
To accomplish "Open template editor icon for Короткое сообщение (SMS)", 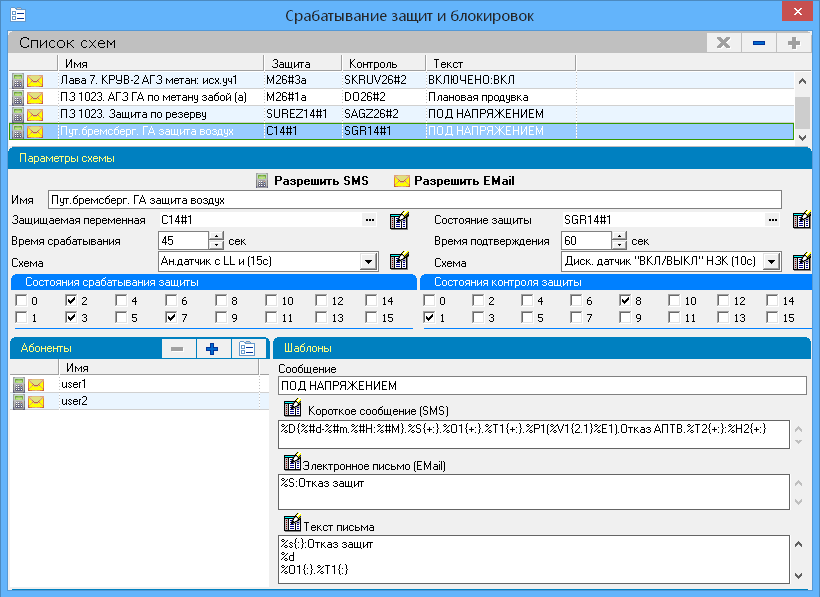I will click(292, 408).
